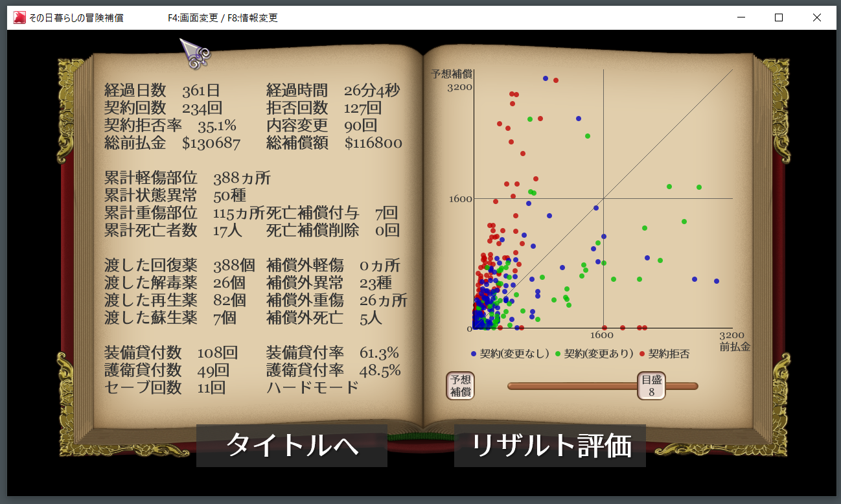Click 補償外軽傷 0ヵ所 entry
This screenshot has width=841, height=504.
(x=333, y=266)
